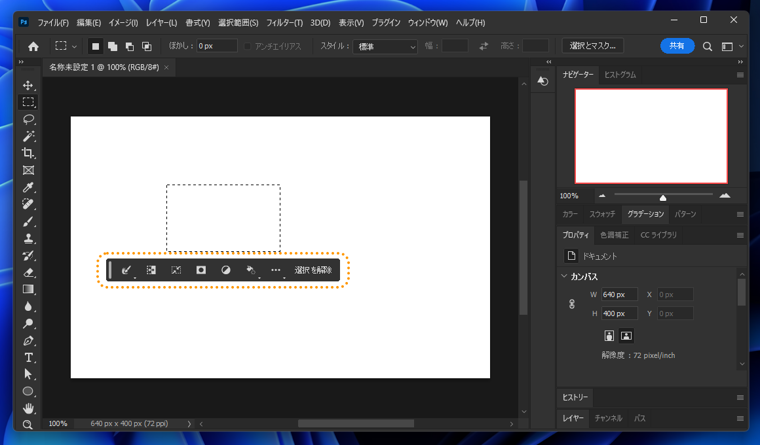The height and width of the screenshot is (445, 760).
Task: Click the create mask icon in contextual bar
Action: point(201,270)
